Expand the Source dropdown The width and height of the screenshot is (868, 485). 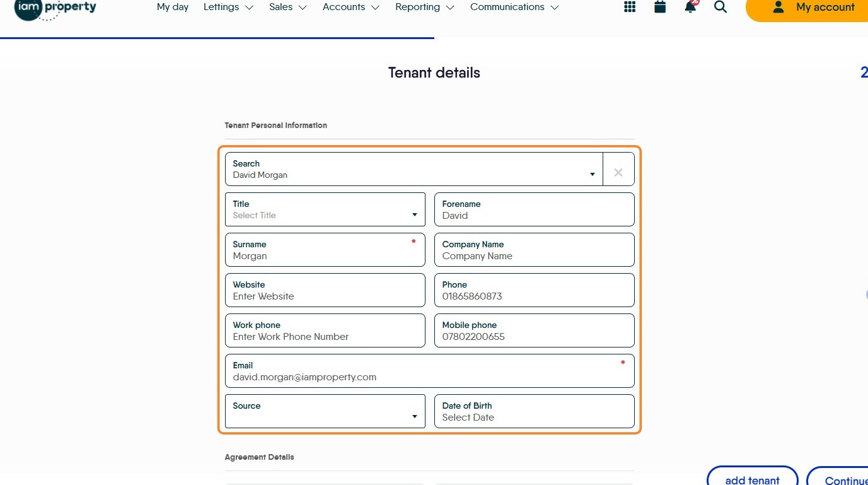click(x=414, y=416)
